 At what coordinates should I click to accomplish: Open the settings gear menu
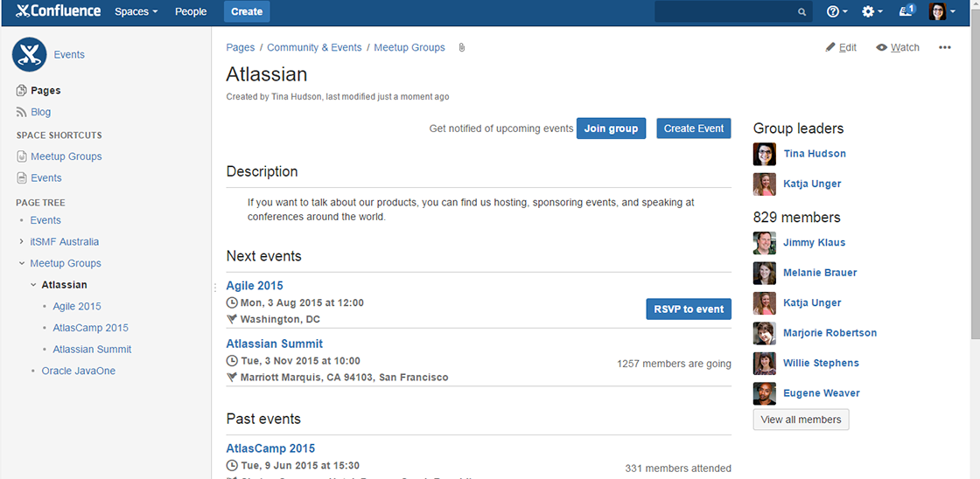pyautogui.click(x=871, y=12)
